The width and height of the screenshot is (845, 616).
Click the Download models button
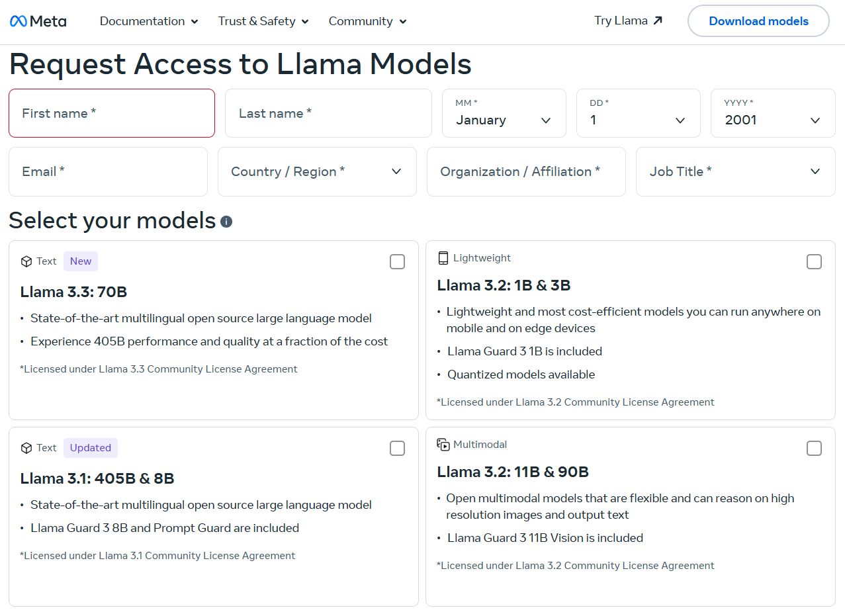[x=758, y=21]
